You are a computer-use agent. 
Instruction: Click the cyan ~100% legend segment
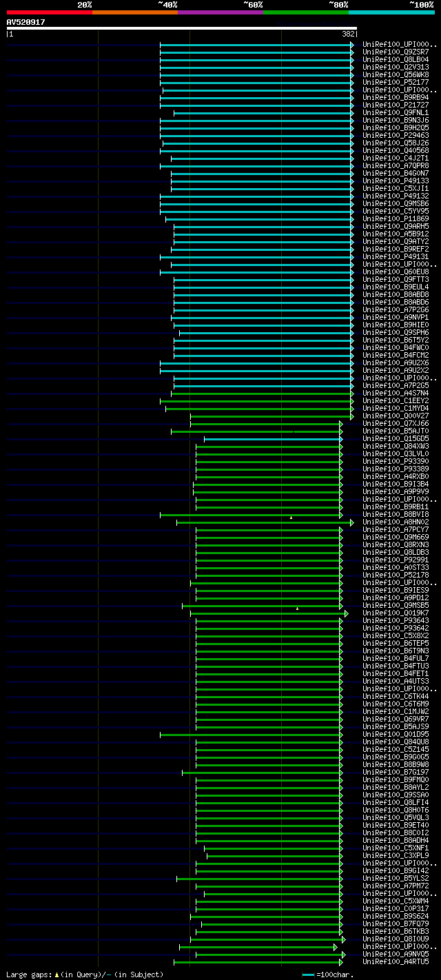391,12
